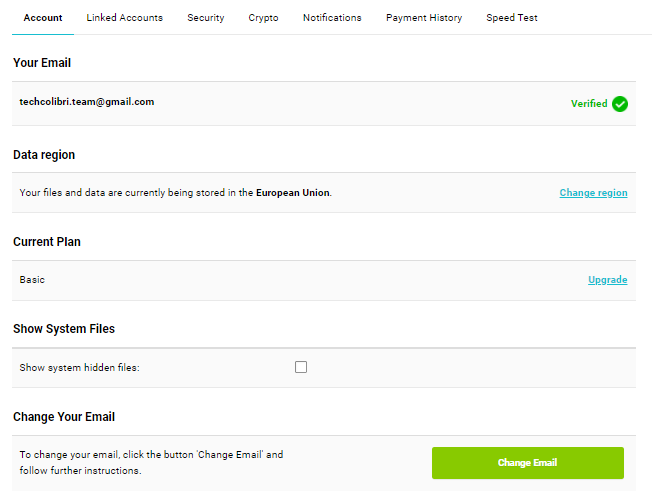Image resolution: width=672 pixels, height=500 pixels.
Task: Click the Change region link
Action: [x=594, y=193]
